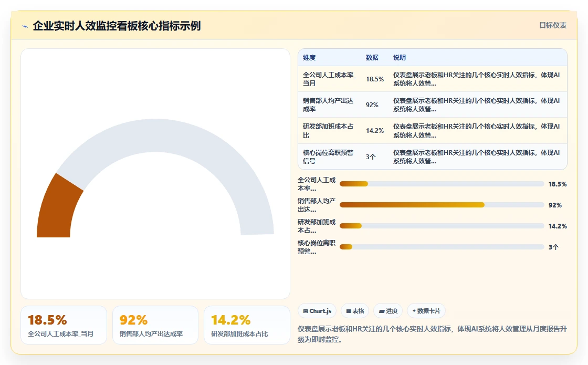Click the 3个 value in the table
This screenshot has height=365, width=588.
pyautogui.click(x=371, y=157)
